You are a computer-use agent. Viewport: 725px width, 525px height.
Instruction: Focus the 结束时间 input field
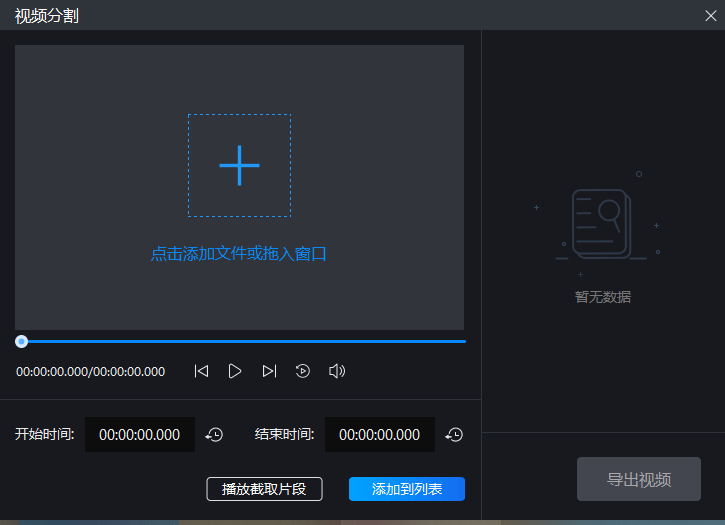pyautogui.click(x=379, y=435)
